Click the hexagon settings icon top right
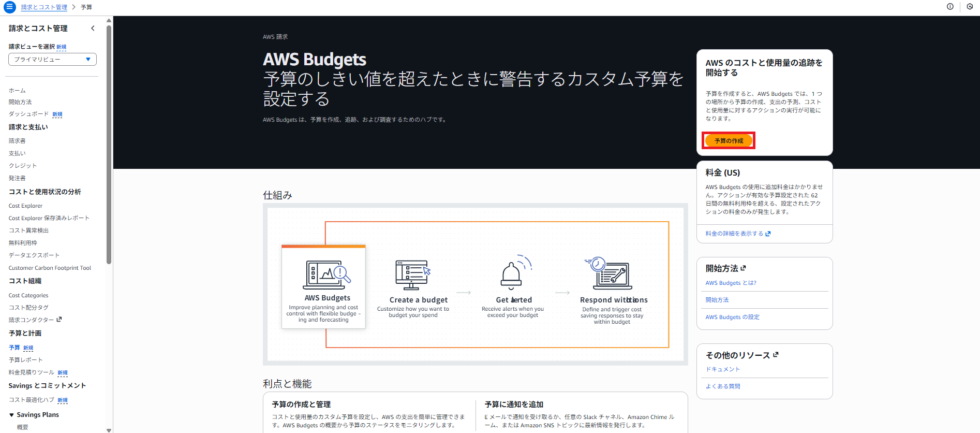The width and height of the screenshot is (980, 433). (x=970, y=7)
